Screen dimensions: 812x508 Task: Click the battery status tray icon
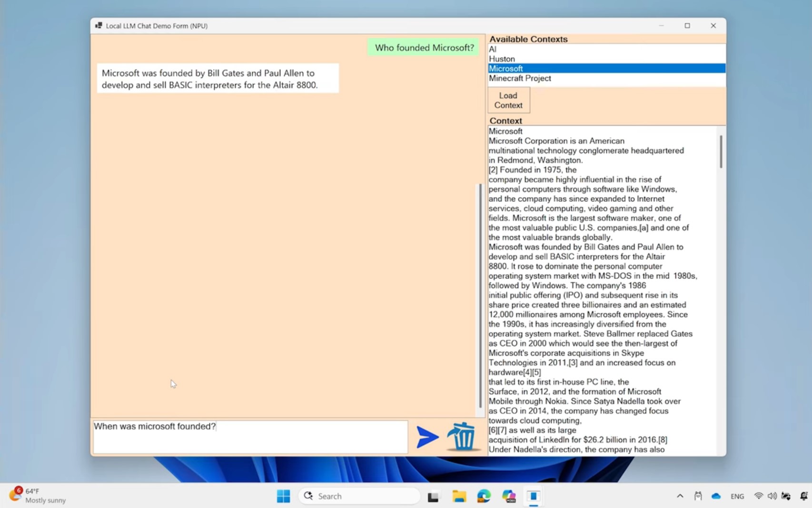coord(786,496)
